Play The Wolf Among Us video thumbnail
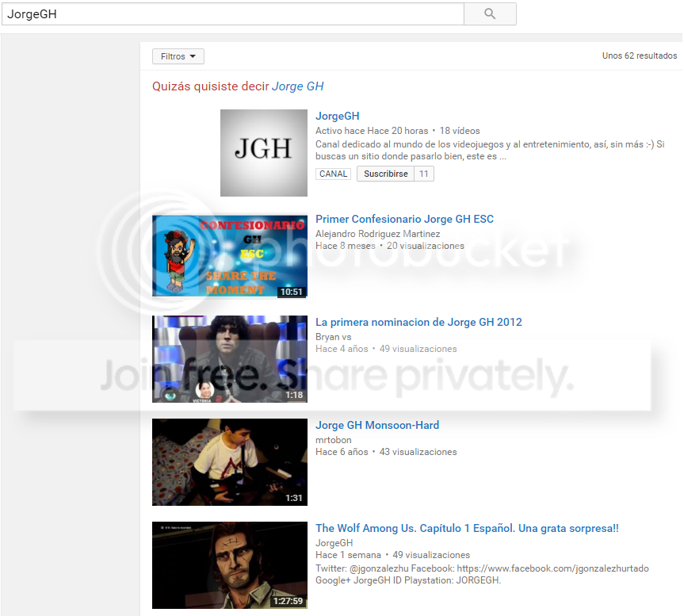 tap(229, 564)
